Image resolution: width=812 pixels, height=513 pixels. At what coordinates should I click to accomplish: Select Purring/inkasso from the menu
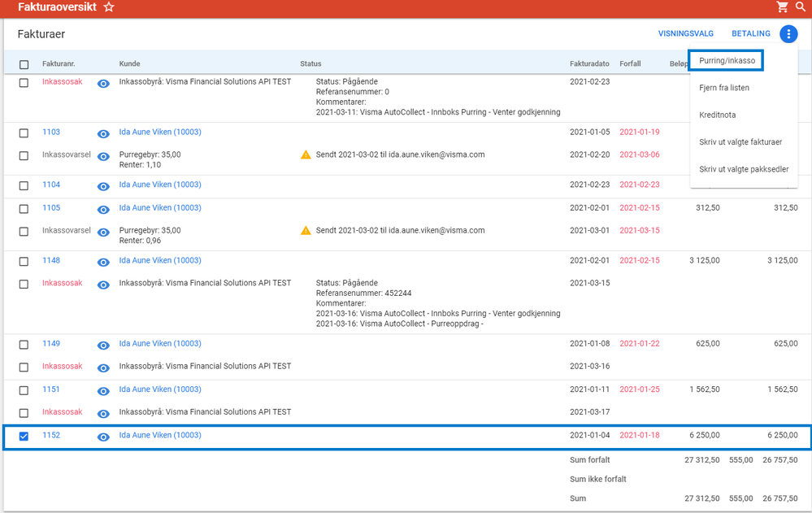tap(727, 61)
